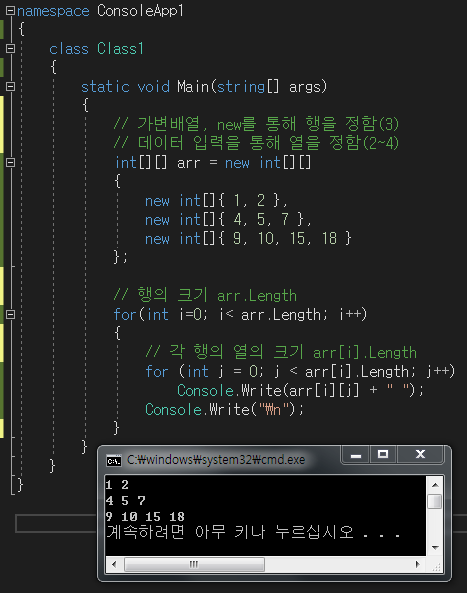Screen dimensions: 467x593
Task: Click the cmd.exe window icon
Action: 114,460
